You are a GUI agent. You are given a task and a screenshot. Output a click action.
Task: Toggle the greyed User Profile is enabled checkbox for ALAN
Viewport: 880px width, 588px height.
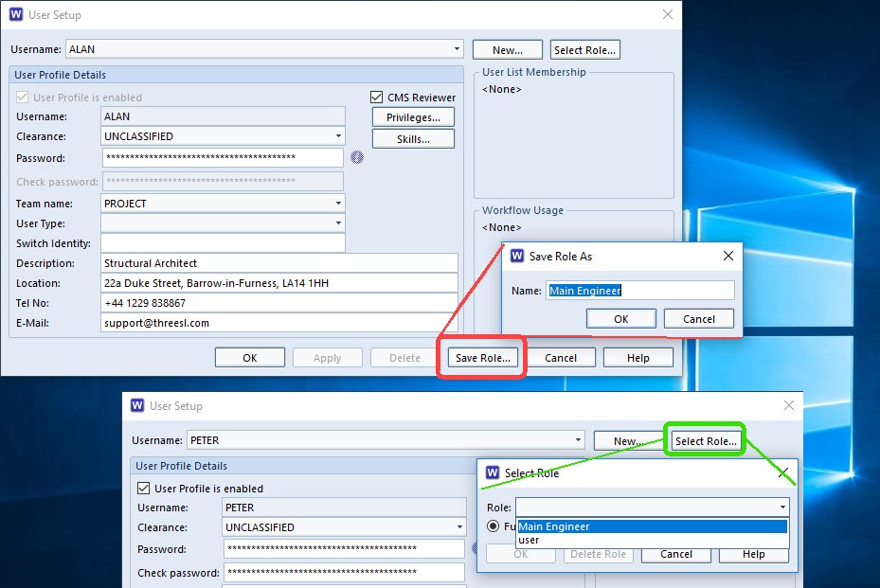(x=23, y=98)
